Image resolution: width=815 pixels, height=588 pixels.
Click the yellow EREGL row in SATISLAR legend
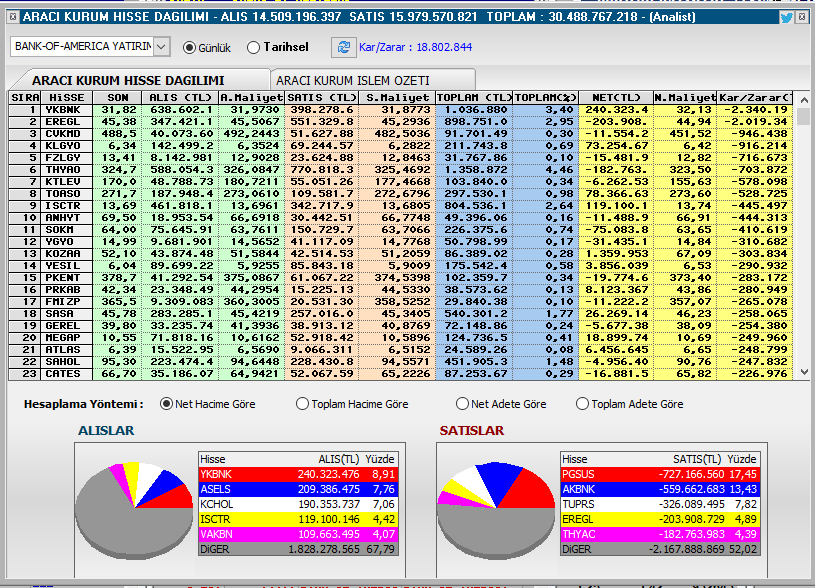660,519
